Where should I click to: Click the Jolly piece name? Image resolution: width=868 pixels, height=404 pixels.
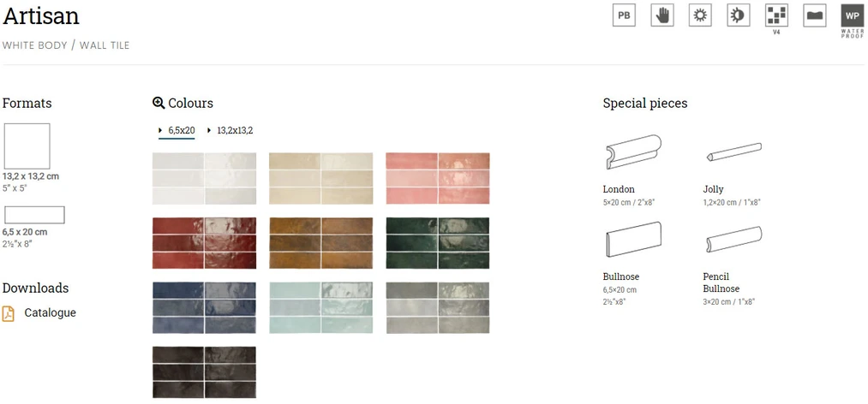713,189
